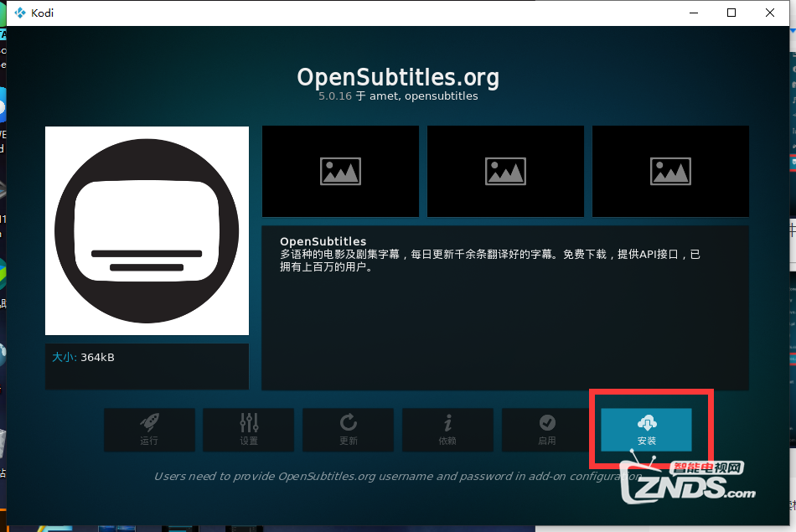Open the rightmost screenshot placeholder
This screenshot has height=532, width=796.
tap(670, 171)
